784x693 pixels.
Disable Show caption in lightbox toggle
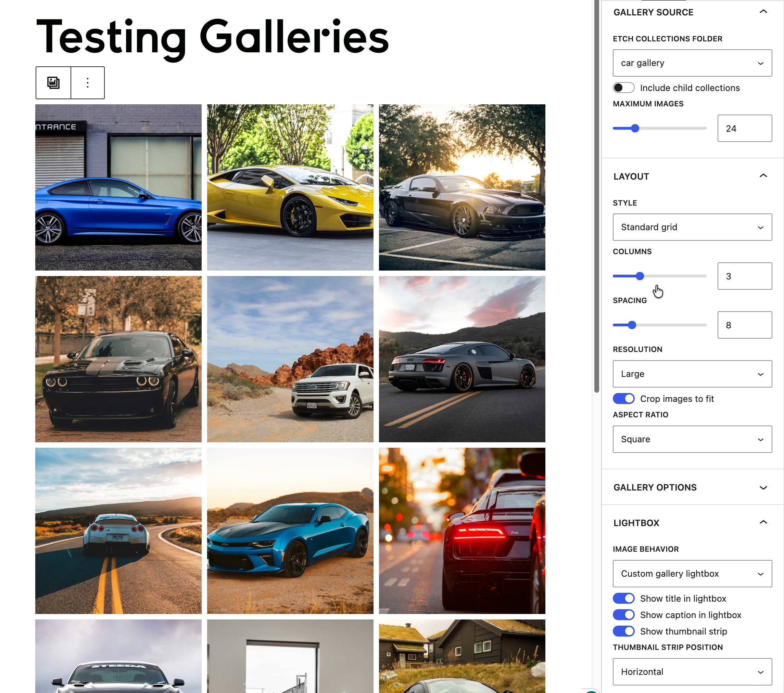(624, 615)
